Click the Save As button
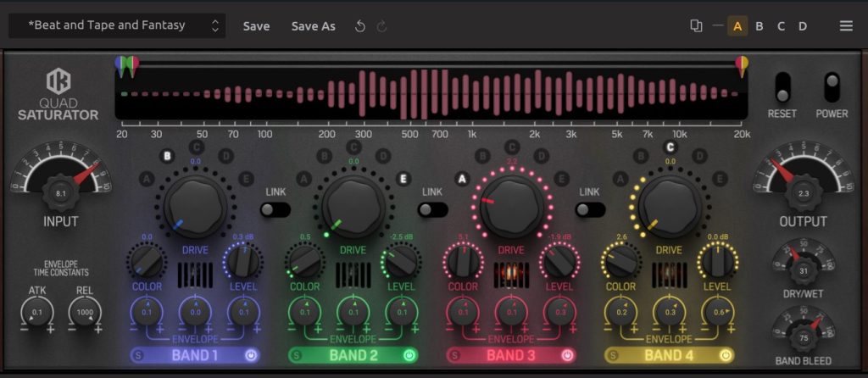Viewport: 868px width, 378px height. tap(314, 26)
